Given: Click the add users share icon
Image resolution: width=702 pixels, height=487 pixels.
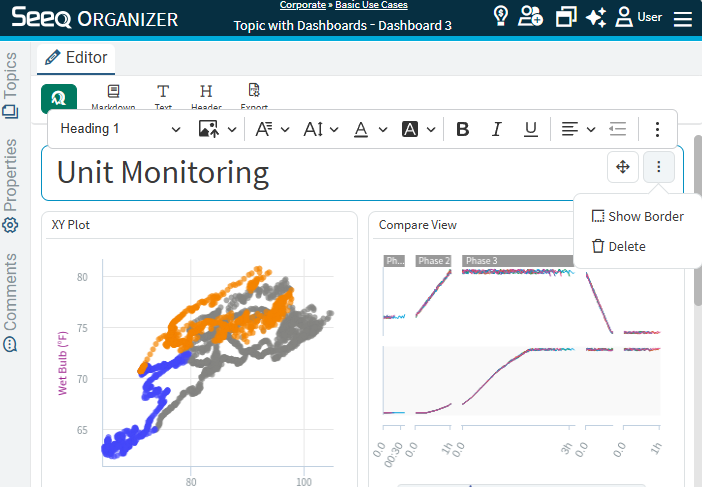Looking at the screenshot, I should click(531, 17).
